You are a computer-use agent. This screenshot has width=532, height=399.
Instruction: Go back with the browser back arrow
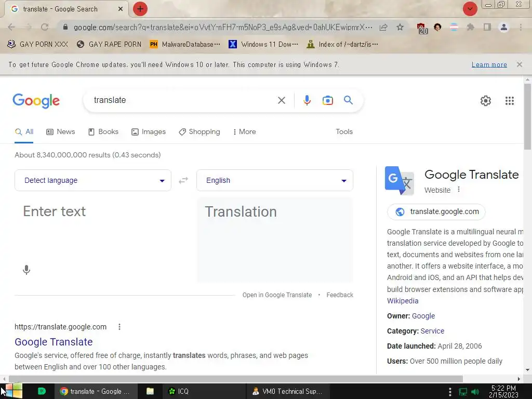coord(11,27)
